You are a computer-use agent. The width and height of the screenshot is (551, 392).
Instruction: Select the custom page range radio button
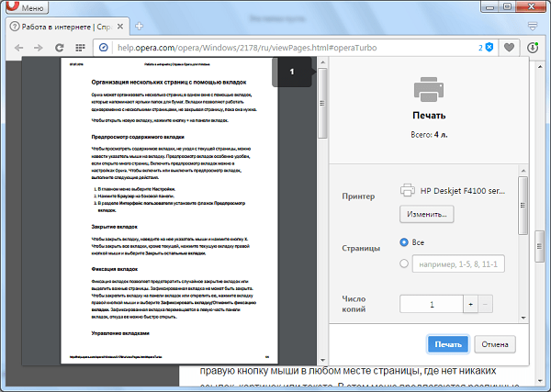(404, 263)
